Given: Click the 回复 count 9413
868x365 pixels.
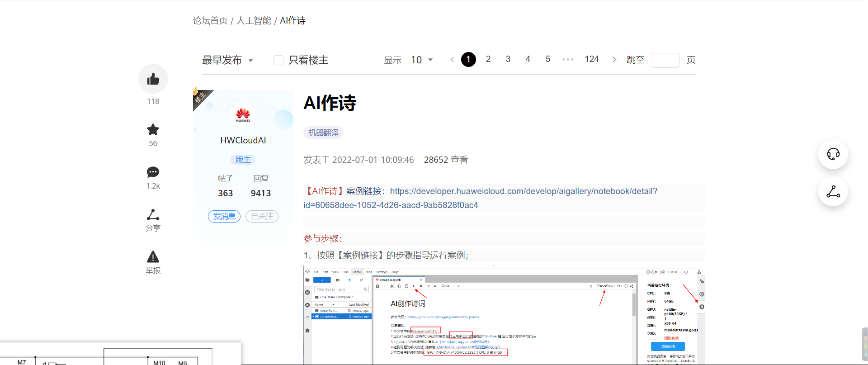Looking at the screenshot, I should click(261, 193).
